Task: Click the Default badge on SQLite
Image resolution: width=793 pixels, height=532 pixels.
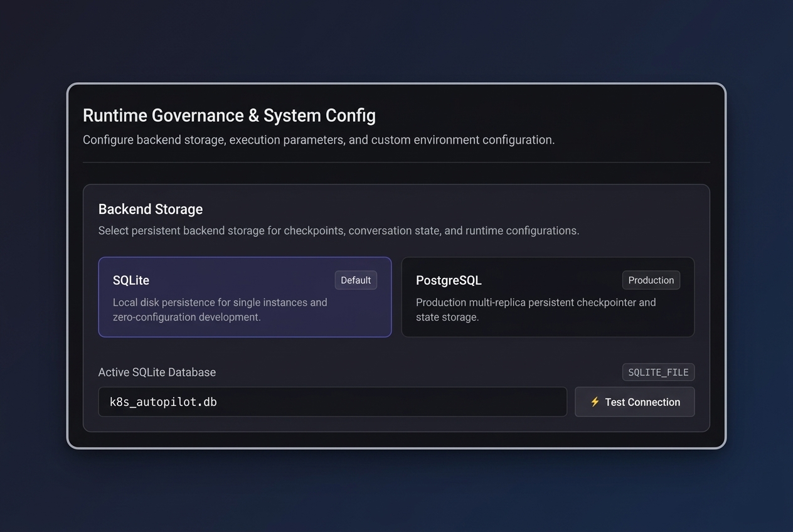Action: tap(356, 280)
